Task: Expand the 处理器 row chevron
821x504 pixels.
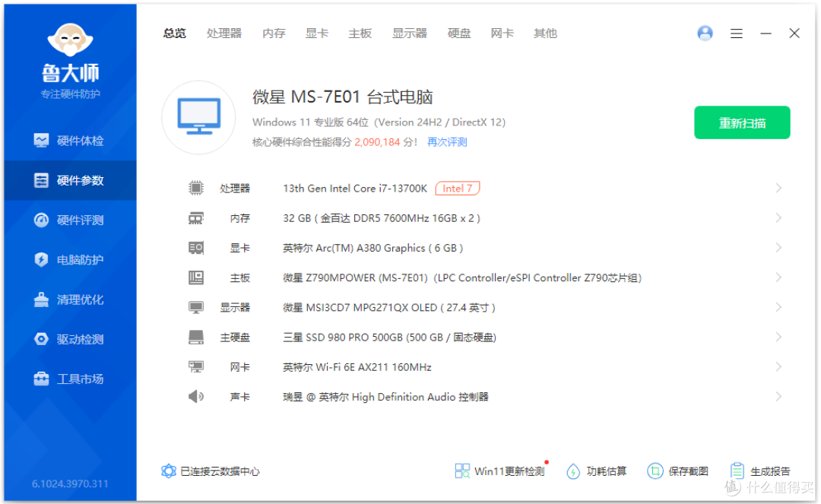Action: coord(778,188)
